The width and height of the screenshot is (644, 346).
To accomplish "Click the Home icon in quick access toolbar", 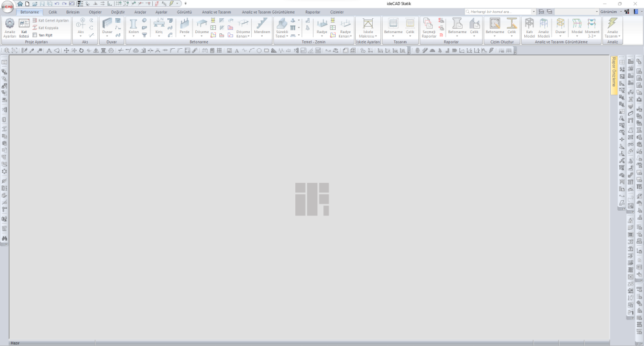I will tap(20, 4).
